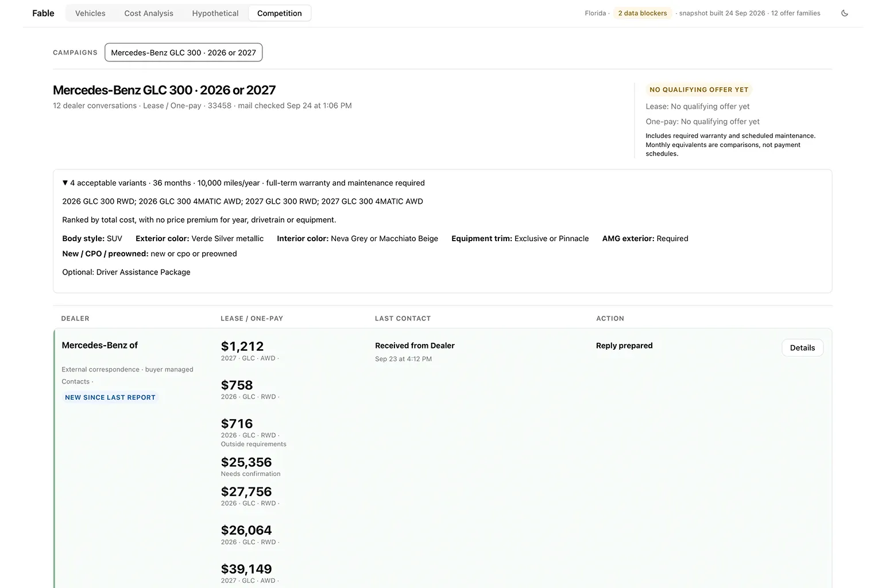Click the Body style: SUV spec
Image resolution: width=882 pixels, height=588 pixels.
pyautogui.click(x=92, y=238)
